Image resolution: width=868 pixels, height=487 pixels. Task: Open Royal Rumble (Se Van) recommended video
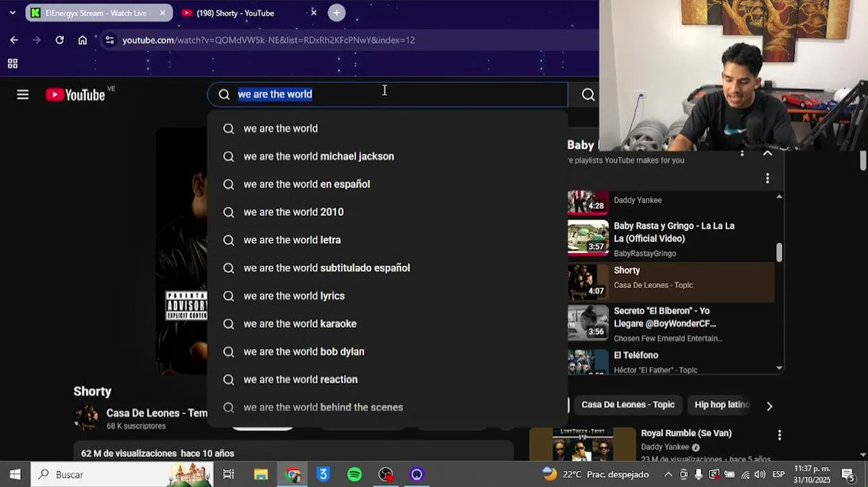686,433
